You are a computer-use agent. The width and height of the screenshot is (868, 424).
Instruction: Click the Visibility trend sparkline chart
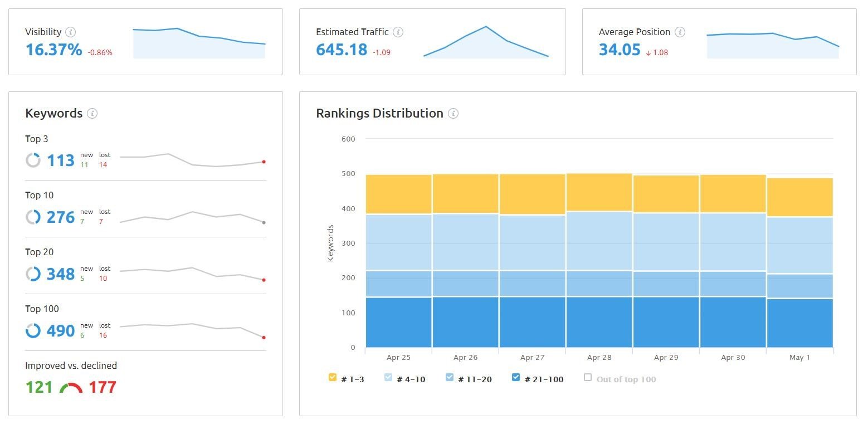coord(199,43)
